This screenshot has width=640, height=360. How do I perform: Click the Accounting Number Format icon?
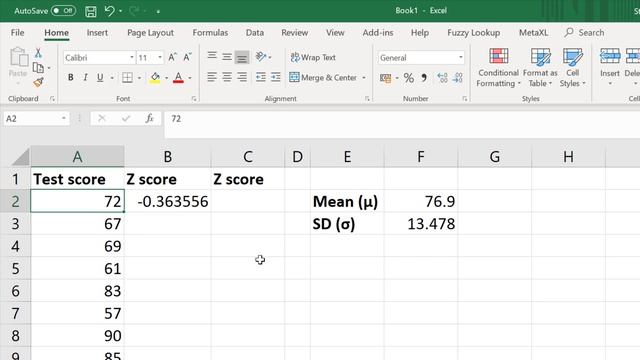tap(385, 78)
